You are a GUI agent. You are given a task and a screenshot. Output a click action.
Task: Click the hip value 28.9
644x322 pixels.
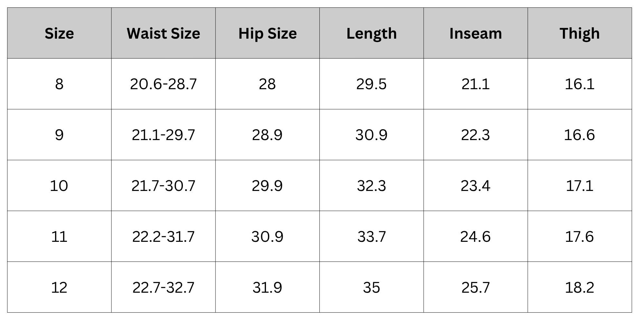pos(267,135)
